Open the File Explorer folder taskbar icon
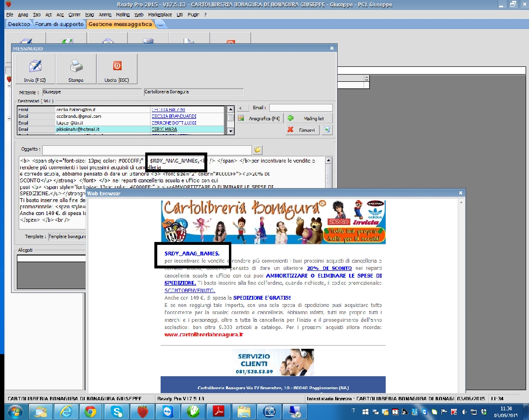 (244, 411)
